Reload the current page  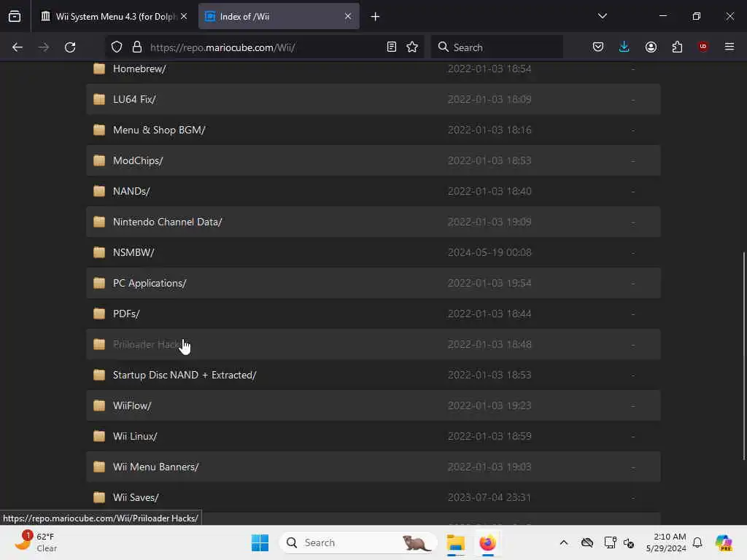[70, 47]
